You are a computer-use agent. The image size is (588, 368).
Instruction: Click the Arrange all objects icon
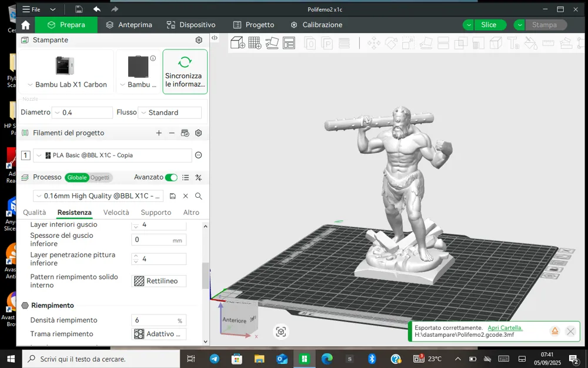289,43
